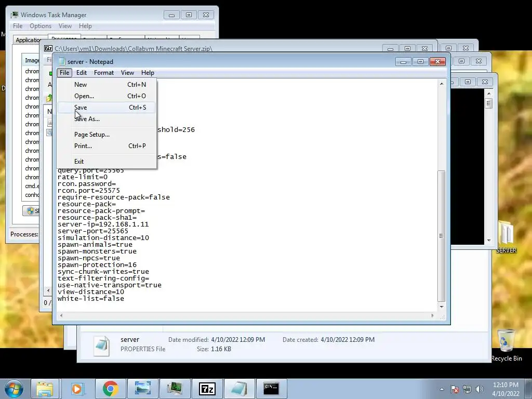Open Google Chrome from the taskbar
The height and width of the screenshot is (399, 532).
110,389
